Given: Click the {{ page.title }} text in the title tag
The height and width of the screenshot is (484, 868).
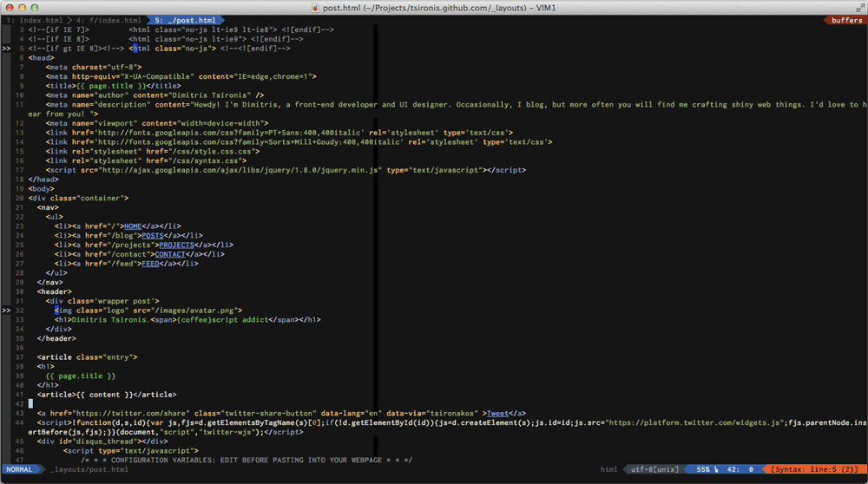Looking at the screenshot, I should pos(111,86).
